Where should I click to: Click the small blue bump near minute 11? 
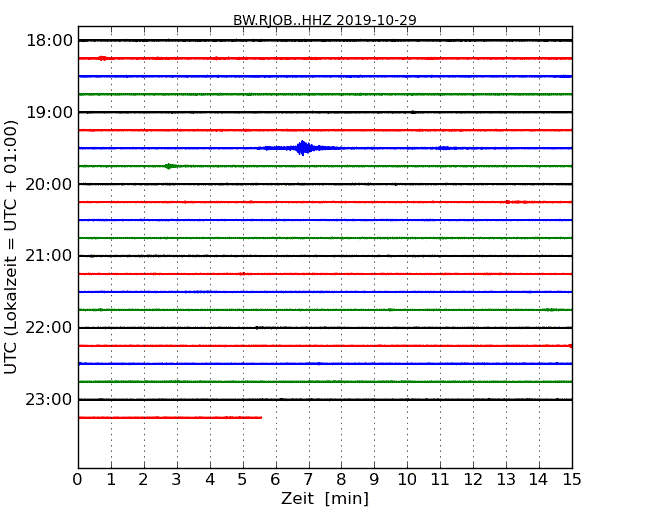pyautogui.click(x=444, y=148)
